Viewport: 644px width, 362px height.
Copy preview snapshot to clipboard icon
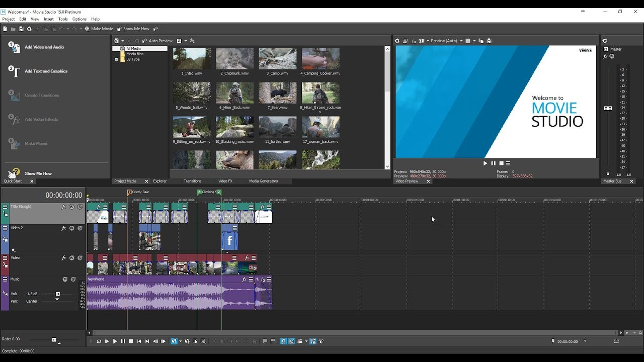pyautogui.click(x=481, y=41)
